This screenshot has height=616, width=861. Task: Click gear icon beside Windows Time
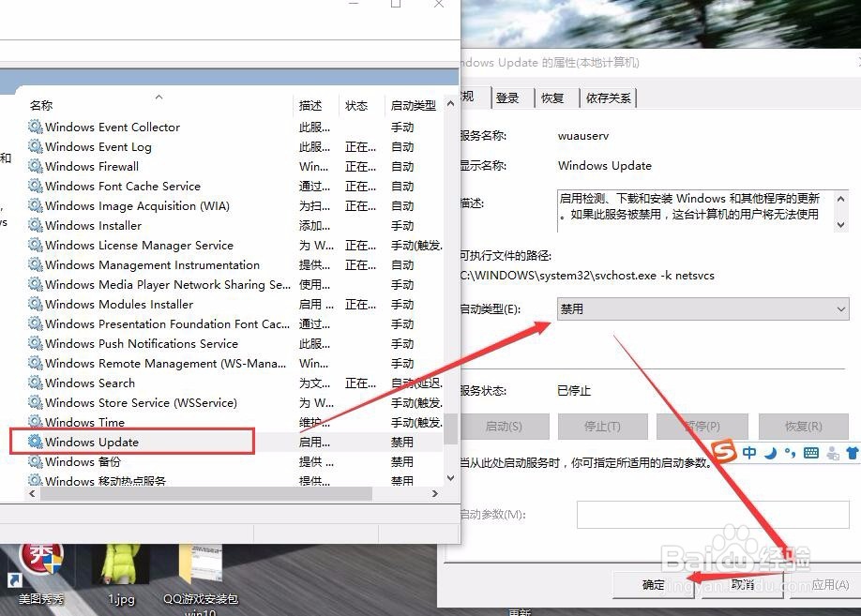click(x=36, y=422)
